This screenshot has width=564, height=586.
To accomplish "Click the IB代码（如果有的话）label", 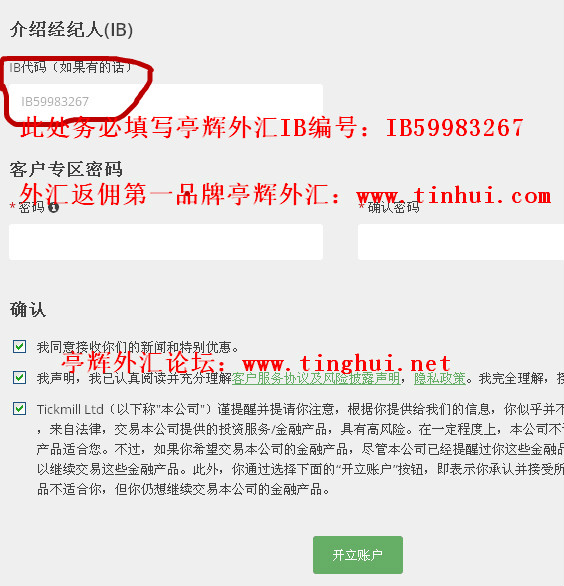I will (x=71, y=67).
